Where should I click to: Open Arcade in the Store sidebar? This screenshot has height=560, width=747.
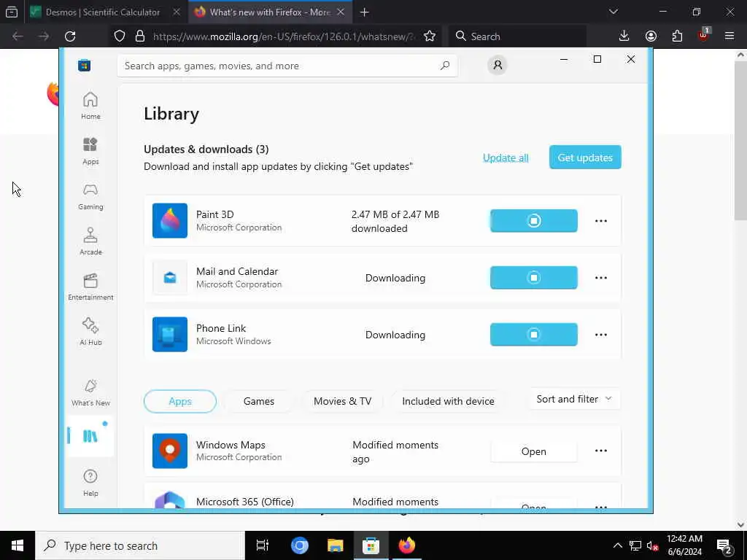(90, 241)
